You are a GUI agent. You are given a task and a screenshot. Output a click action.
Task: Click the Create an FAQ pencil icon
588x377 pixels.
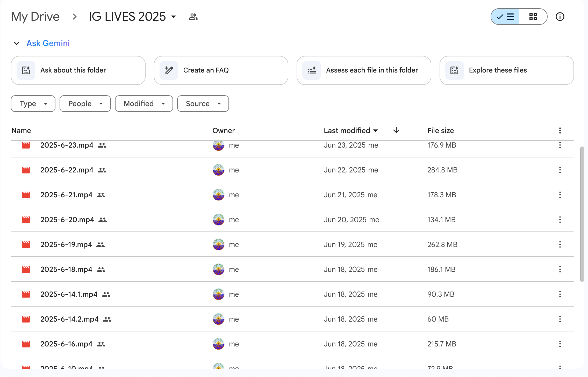(x=169, y=70)
